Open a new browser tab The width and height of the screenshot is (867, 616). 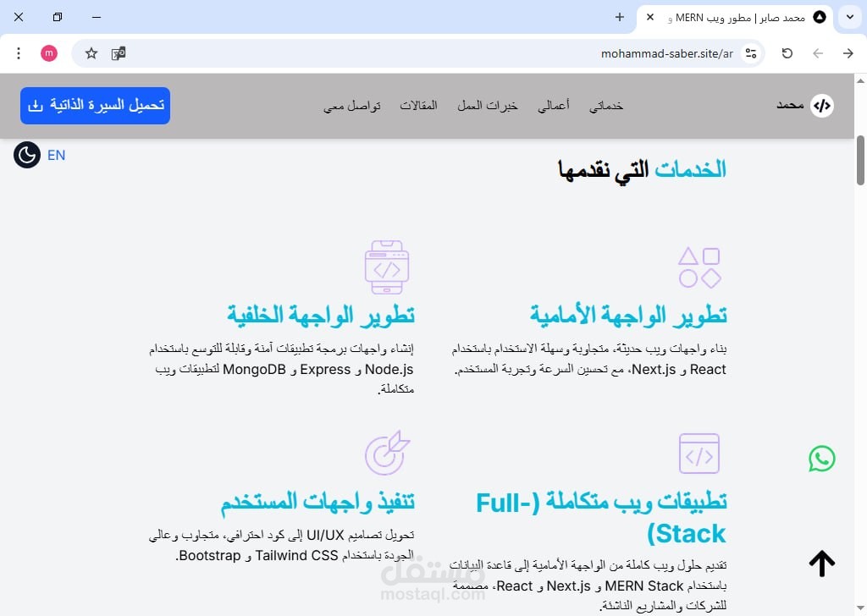[x=619, y=17]
